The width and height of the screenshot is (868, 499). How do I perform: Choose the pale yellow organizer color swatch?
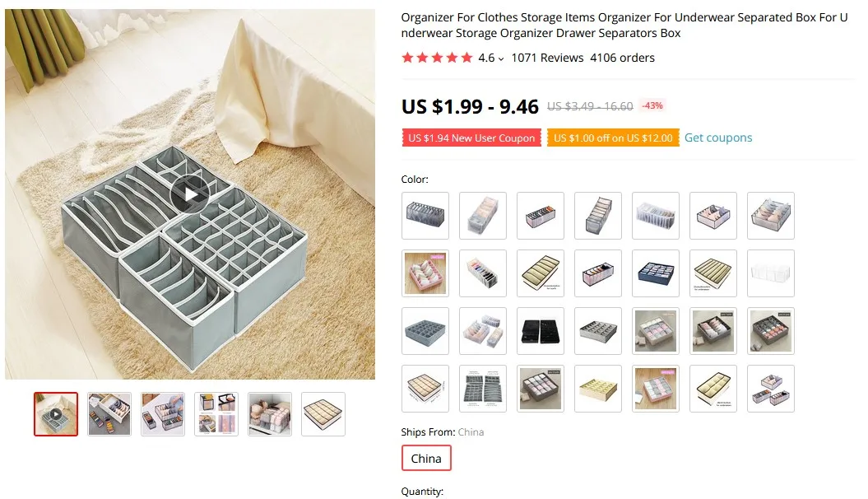598,389
